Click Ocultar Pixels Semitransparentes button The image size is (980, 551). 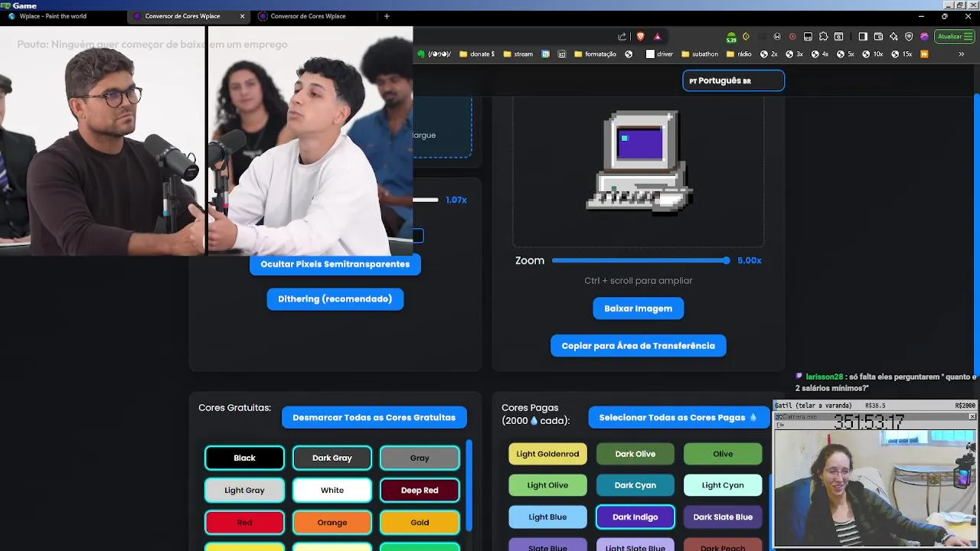[x=335, y=264]
